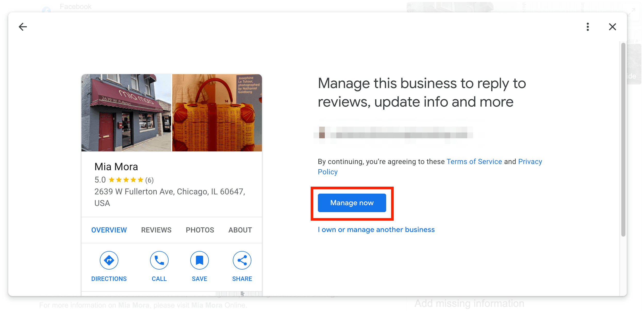This screenshot has width=644, height=311.
Task: Open the three-dot more options menu
Action: point(588,27)
